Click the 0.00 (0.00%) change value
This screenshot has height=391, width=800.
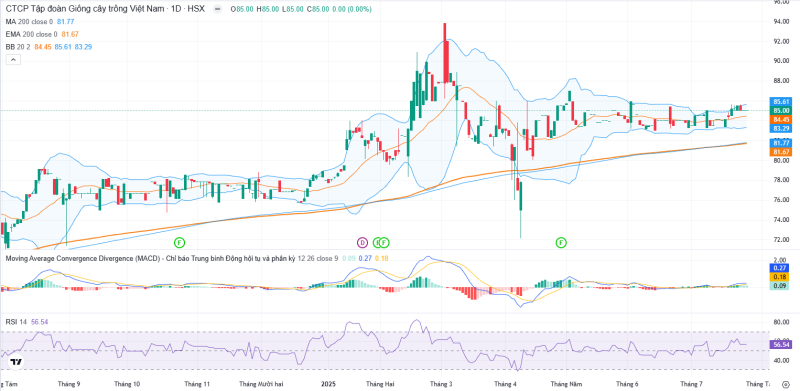[x=351, y=9]
